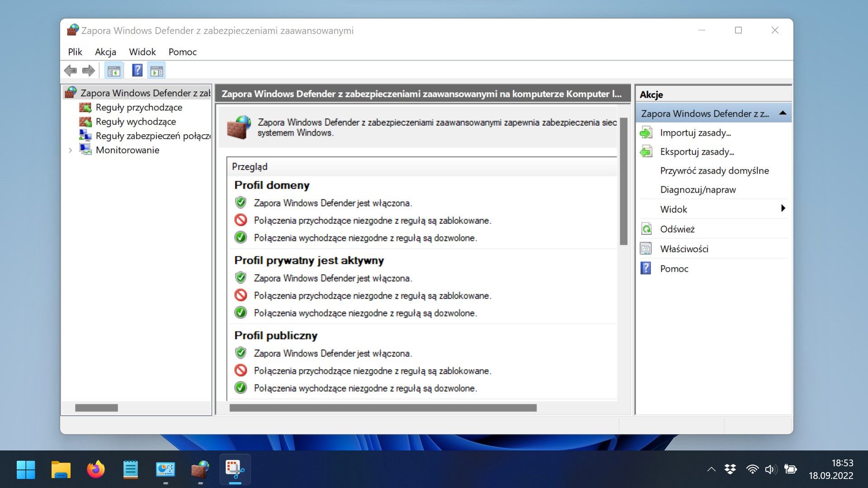868x488 pixels.
Task: Click the Eksportuj zasady green arrow icon
Action: point(646,152)
